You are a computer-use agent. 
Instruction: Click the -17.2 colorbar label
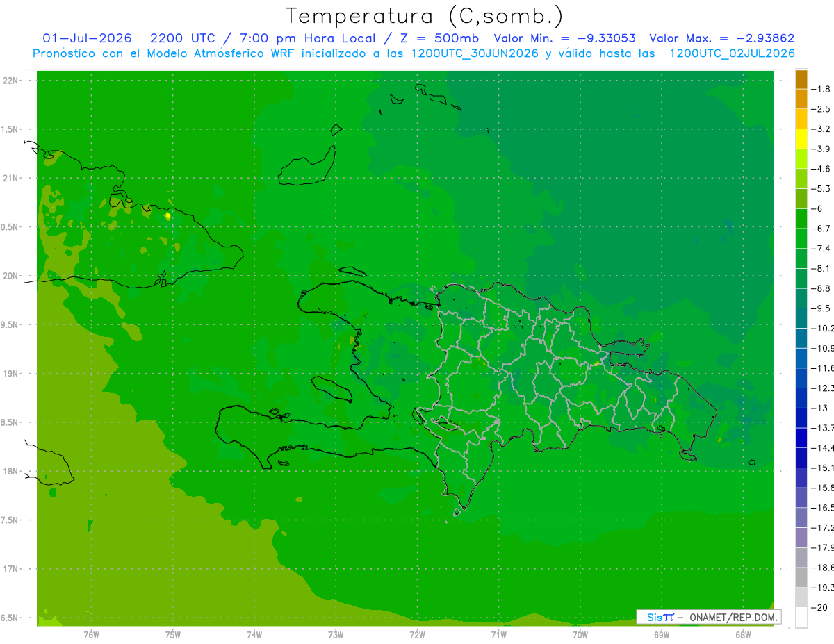823,528
